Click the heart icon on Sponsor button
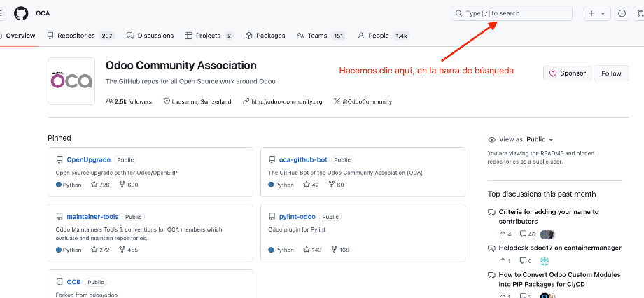Screen dimensions: 644x298 pos(553,73)
